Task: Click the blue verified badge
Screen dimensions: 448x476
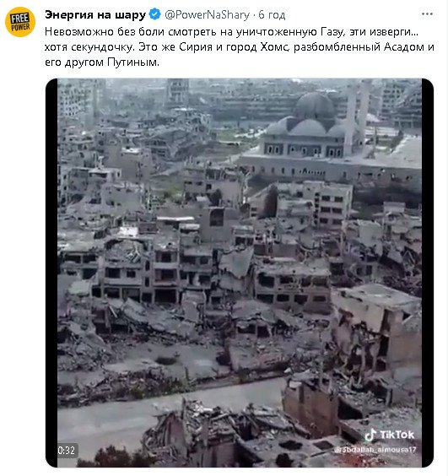Action: [155, 14]
